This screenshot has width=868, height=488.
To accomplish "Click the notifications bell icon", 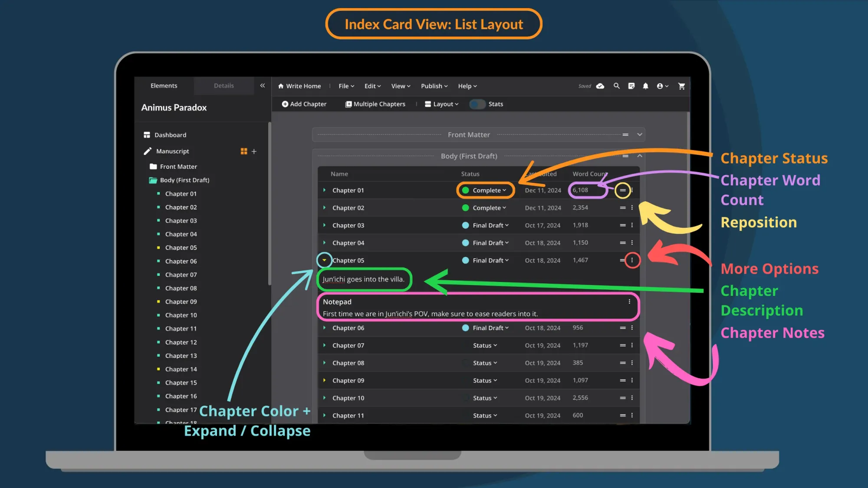I will pyautogui.click(x=646, y=86).
